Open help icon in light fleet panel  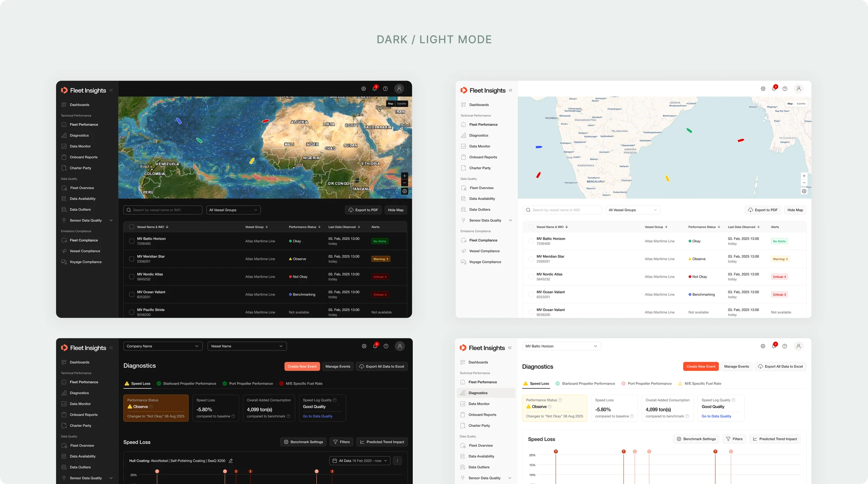point(785,89)
